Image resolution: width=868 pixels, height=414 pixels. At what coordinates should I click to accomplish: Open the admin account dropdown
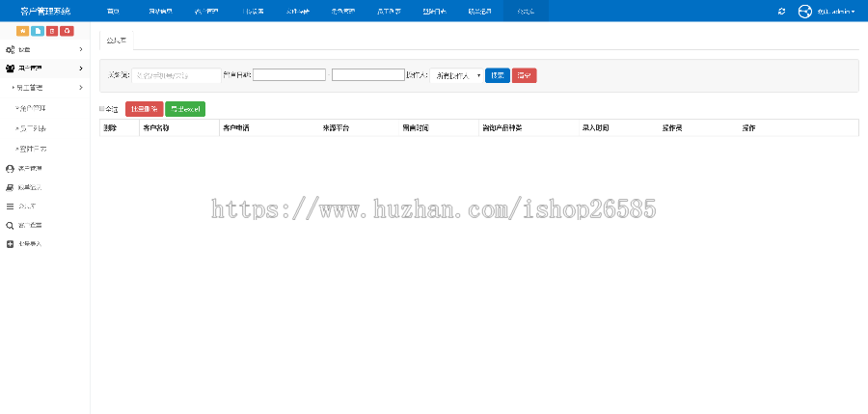[836, 11]
